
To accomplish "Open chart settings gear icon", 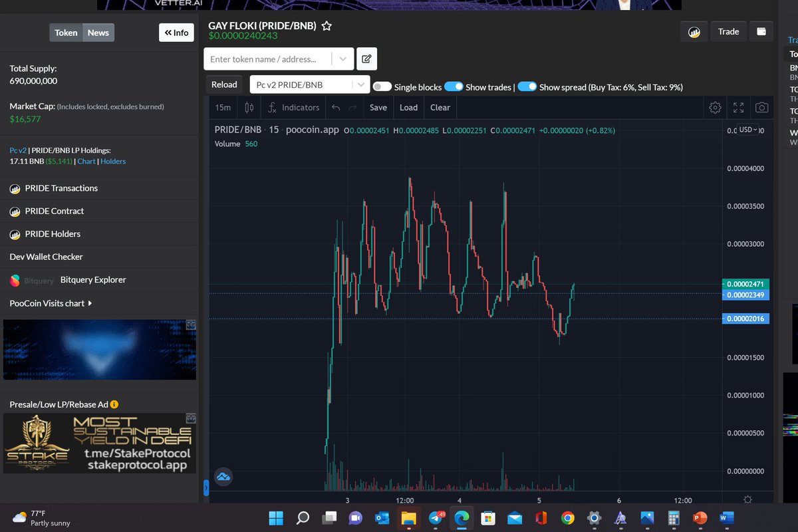I will pyautogui.click(x=715, y=107).
